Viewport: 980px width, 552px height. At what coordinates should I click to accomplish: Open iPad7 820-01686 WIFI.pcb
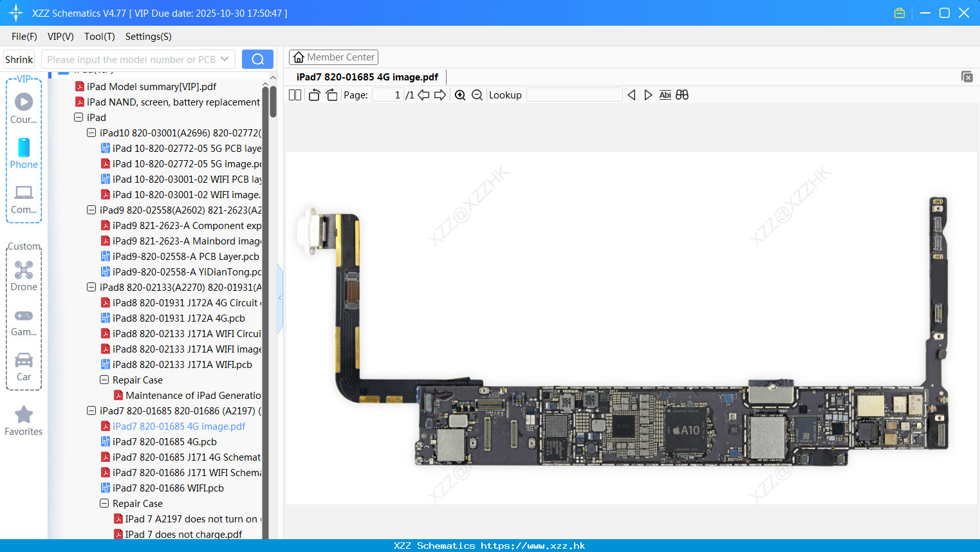[162, 488]
